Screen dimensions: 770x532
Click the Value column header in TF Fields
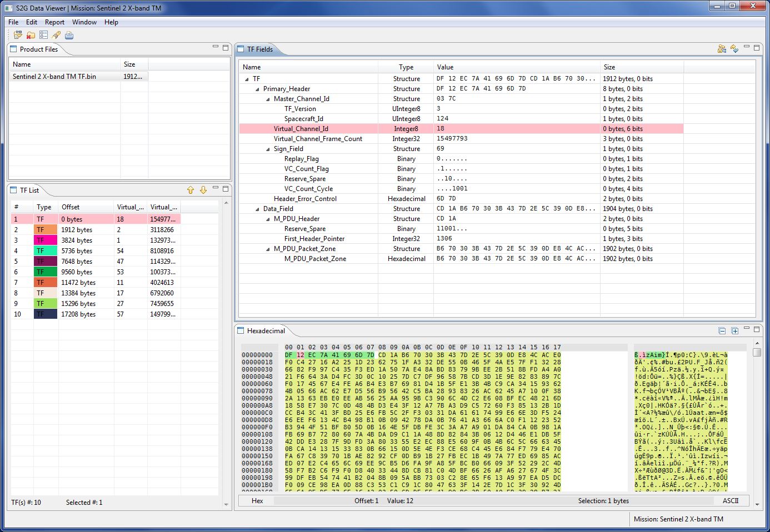coord(445,67)
